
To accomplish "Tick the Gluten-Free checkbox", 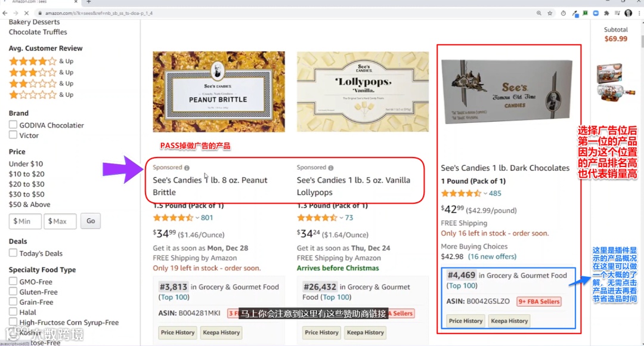I will click(13, 291).
